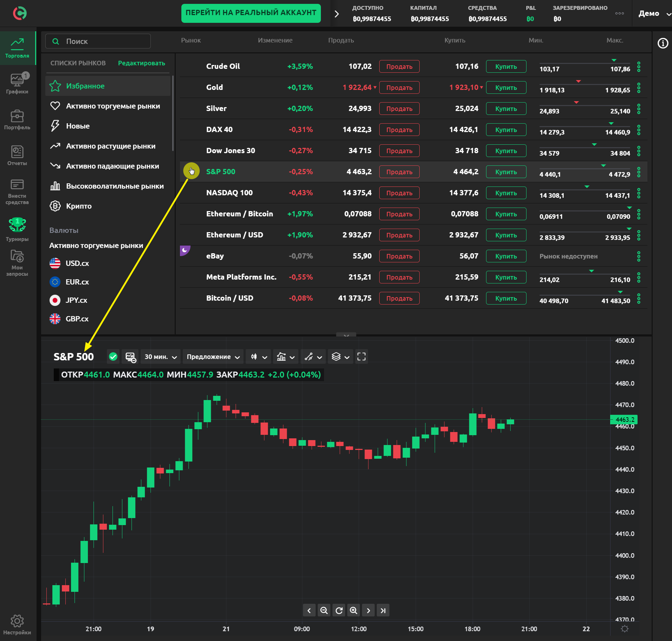Click Купить for Ethereum / USD
The image size is (672, 641).
pyautogui.click(x=506, y=235)
